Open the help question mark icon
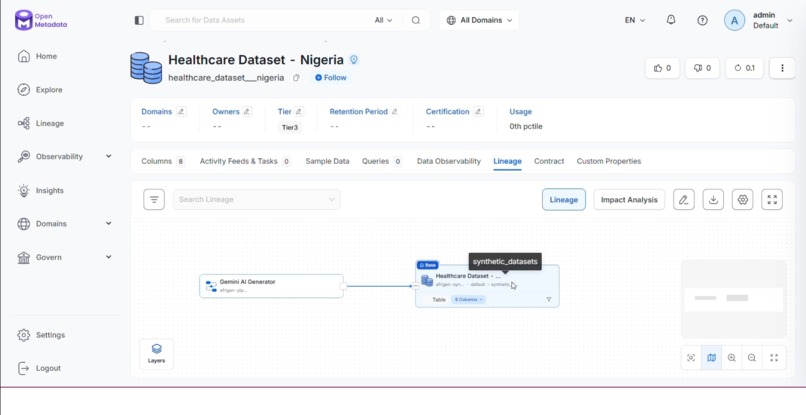The width and height of the screenshot is (806, 415). (x=702, y=20)
